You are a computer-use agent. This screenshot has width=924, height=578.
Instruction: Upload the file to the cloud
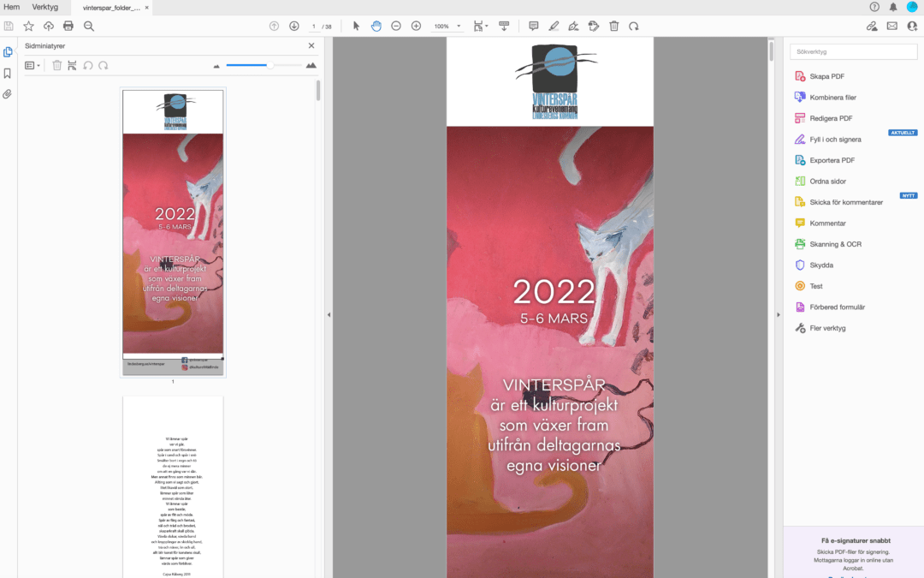[48, 26]
